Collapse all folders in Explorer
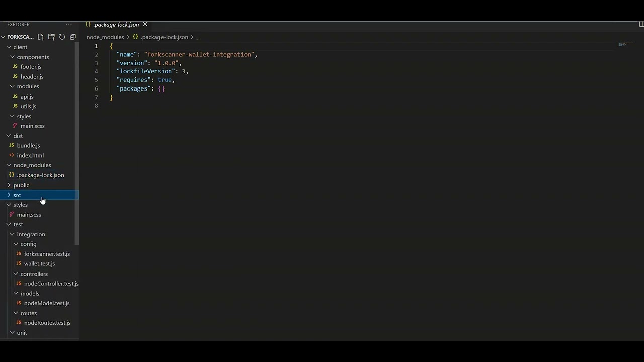The width and height of the screenshot is (644, 362). point(73,37)
